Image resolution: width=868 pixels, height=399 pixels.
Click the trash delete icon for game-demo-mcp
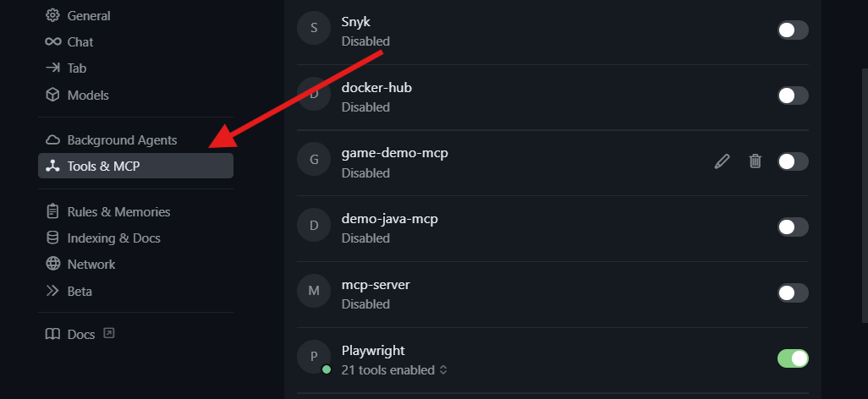[x=755, y=161]
